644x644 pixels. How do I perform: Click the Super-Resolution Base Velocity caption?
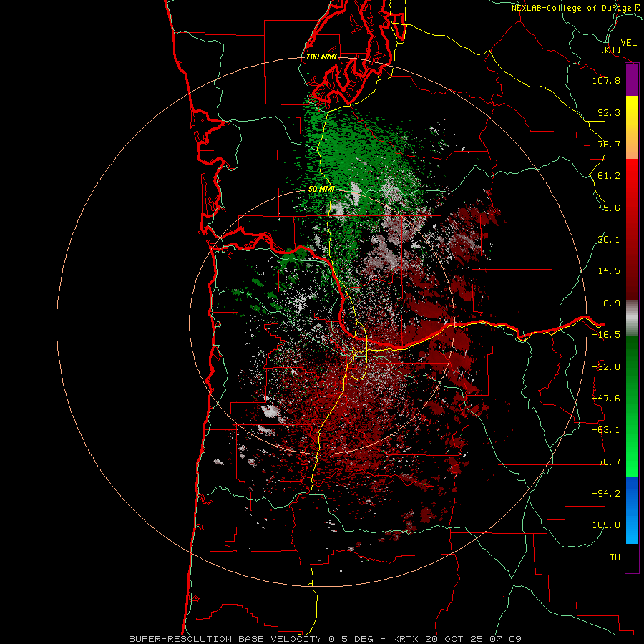coord(325,639)
